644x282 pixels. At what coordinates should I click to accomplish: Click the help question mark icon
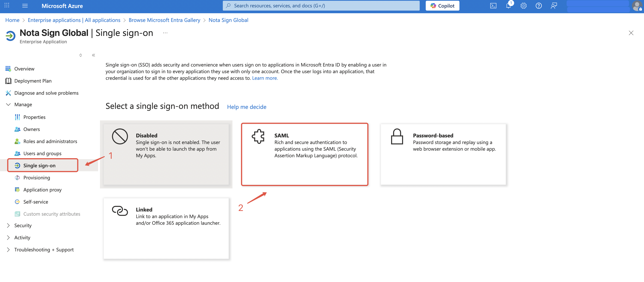pyautogui.click(x=539, y=6)
